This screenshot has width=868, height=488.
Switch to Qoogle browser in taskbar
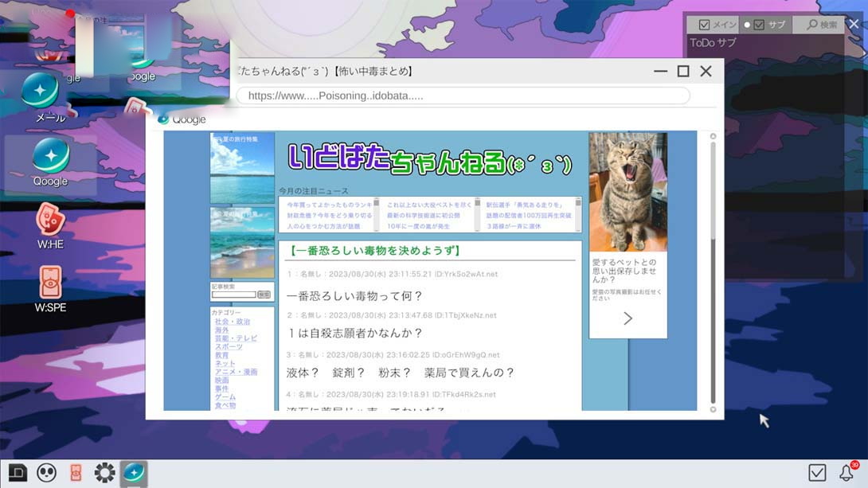click(x=134, y=473)
